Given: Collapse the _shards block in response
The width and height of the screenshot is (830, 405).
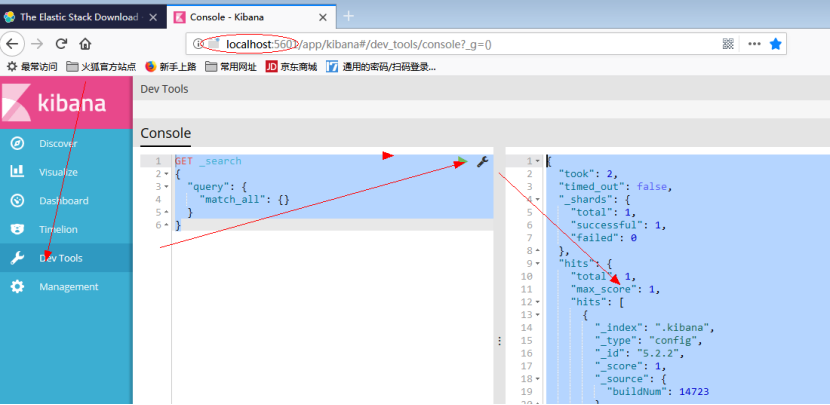Looking at the screenshot, I should pyautogui.click(x=538, y=200).
